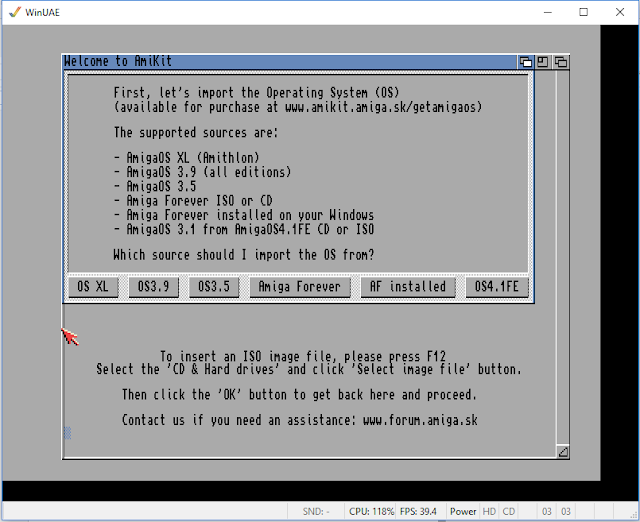Pick OS3.9 as the import source
The height and width of the screenshot is (522, 640).
153,287
